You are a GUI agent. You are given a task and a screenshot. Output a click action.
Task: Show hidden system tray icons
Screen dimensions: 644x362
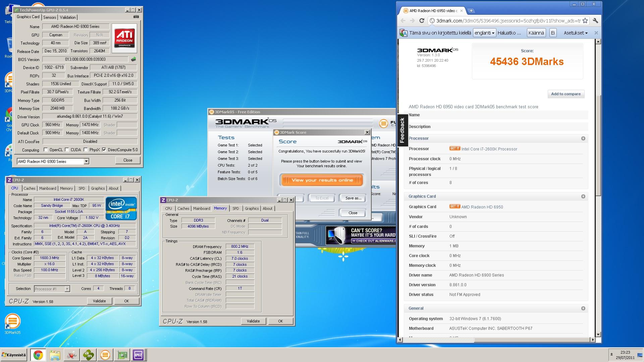(x=611, y=354)
